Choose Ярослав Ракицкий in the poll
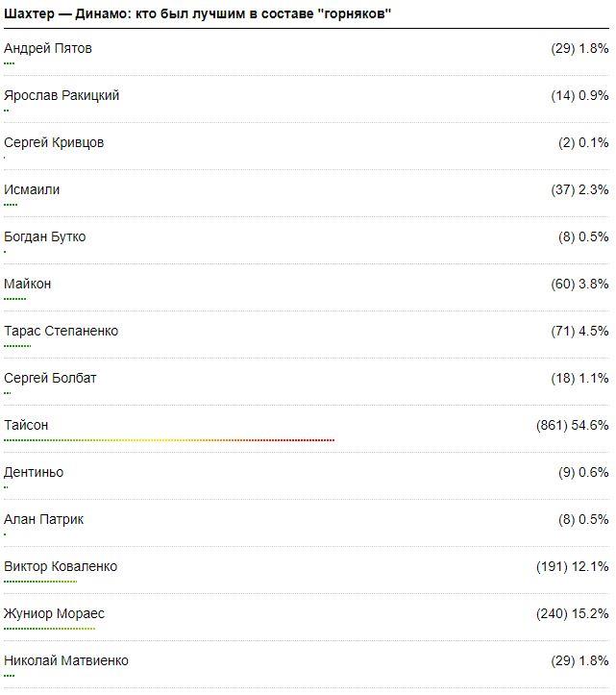Viewport: 616px width, 695px height. [62, 95]
